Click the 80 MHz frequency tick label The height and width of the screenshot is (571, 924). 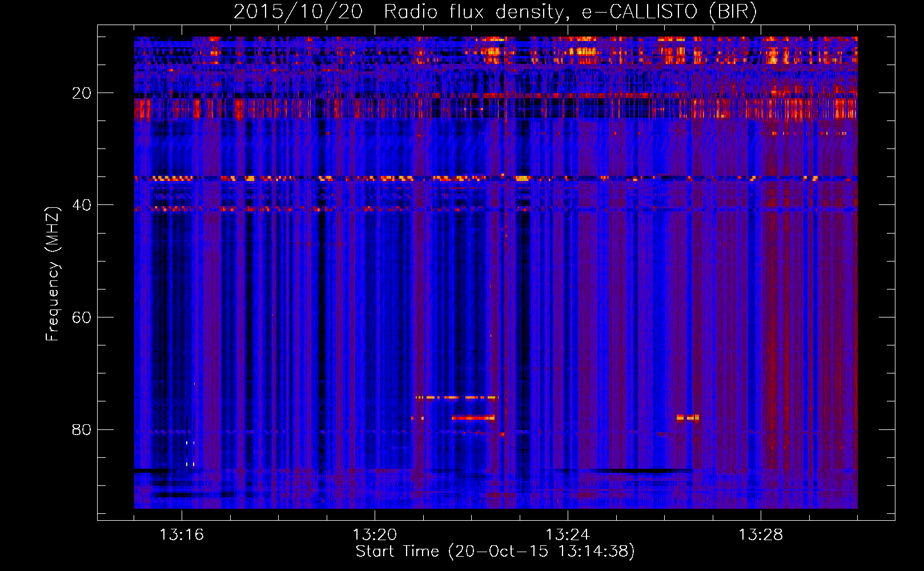point(82,429)
